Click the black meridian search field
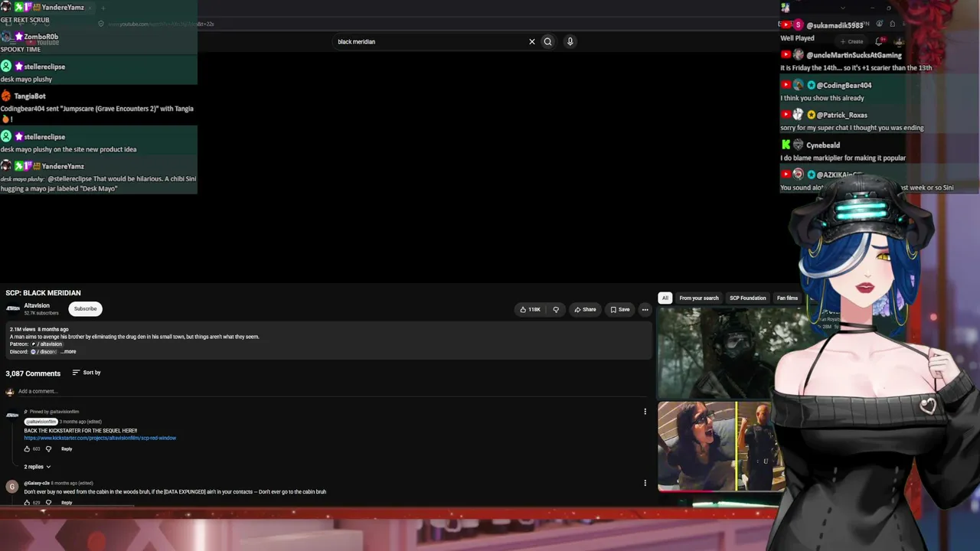This screenshot has height=551, width=980. (x=429, y=41)
